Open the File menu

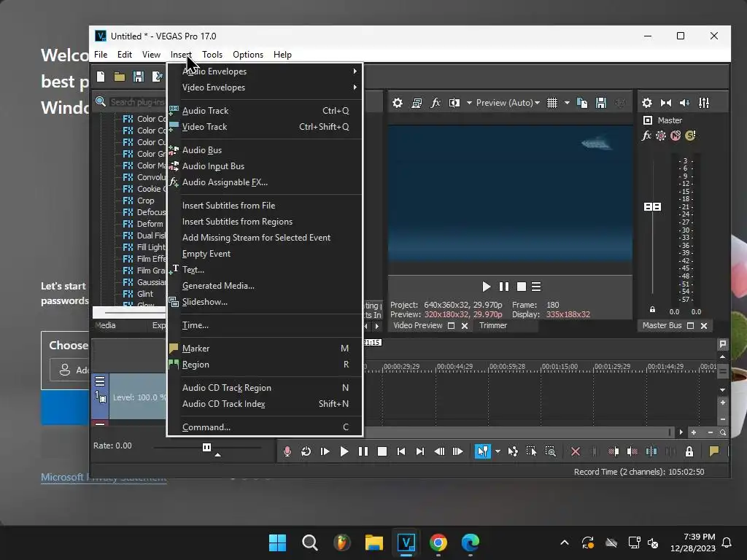(101, 55)
